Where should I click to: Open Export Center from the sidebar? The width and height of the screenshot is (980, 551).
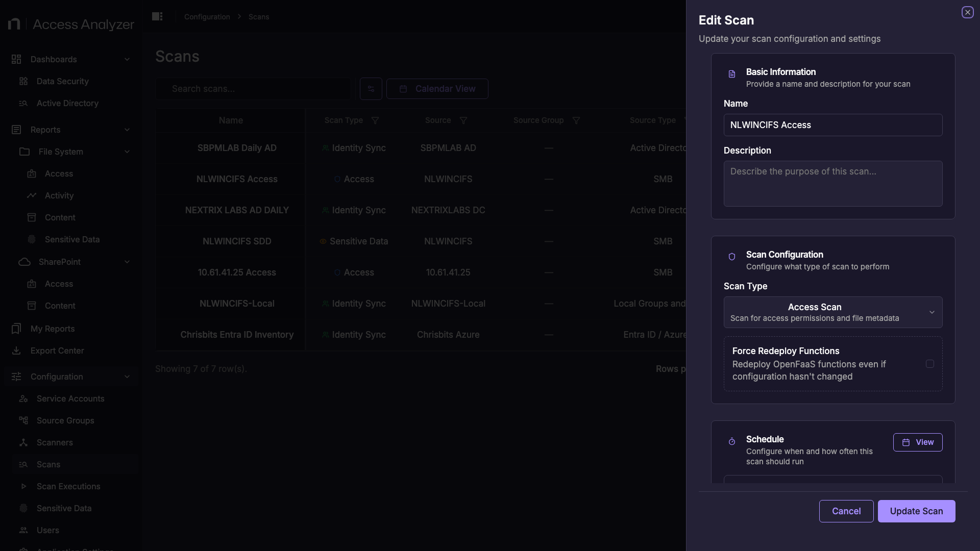(x=57, y=350)
